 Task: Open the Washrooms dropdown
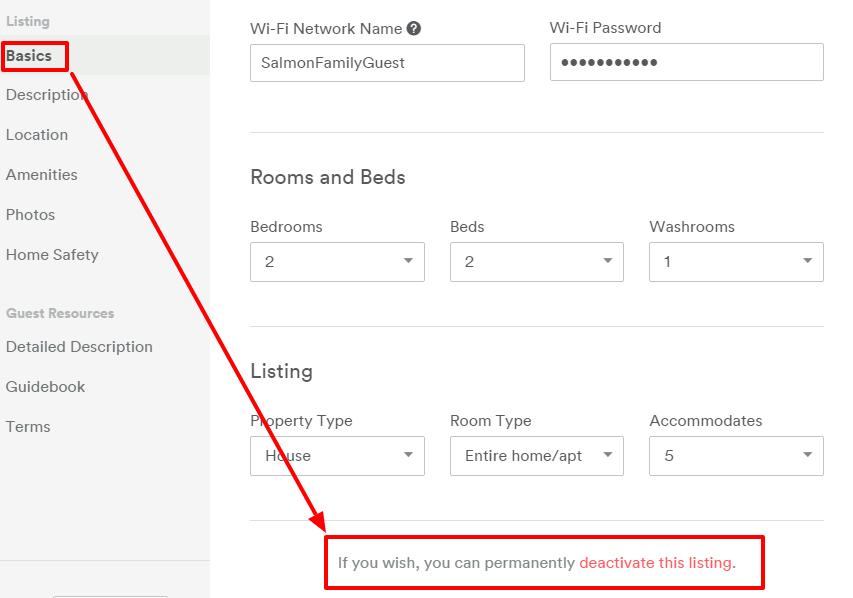click(x=736, y=262)
